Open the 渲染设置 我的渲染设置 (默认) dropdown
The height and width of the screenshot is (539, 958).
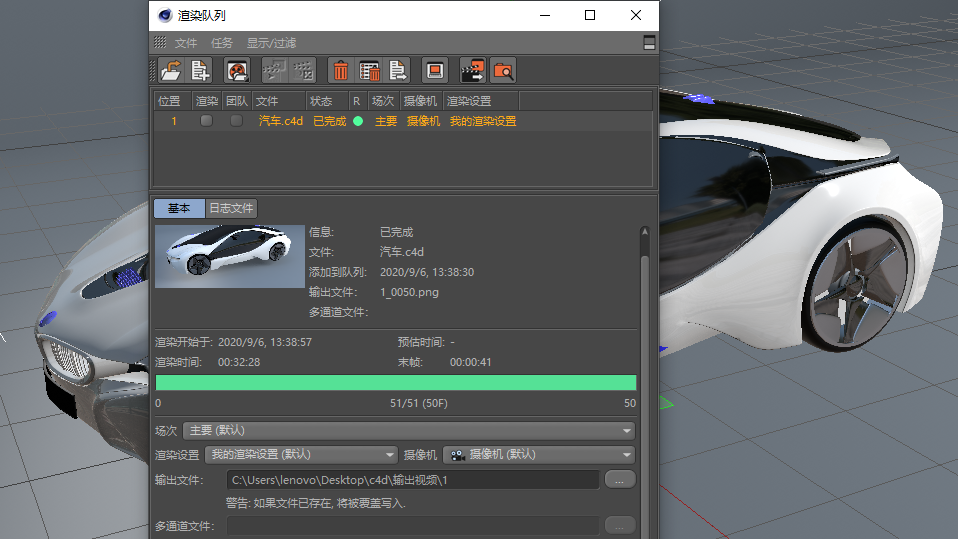(x=301, y=455)
